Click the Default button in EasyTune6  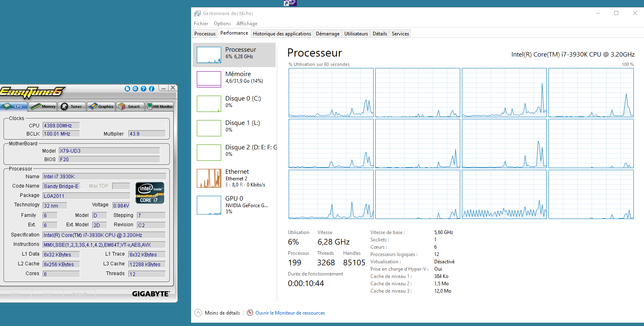(79, 294)
